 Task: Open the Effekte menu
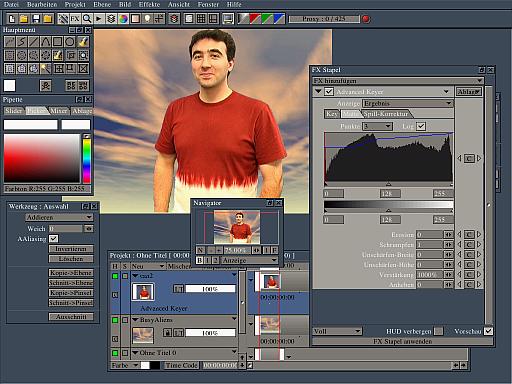tap(149, 4)
